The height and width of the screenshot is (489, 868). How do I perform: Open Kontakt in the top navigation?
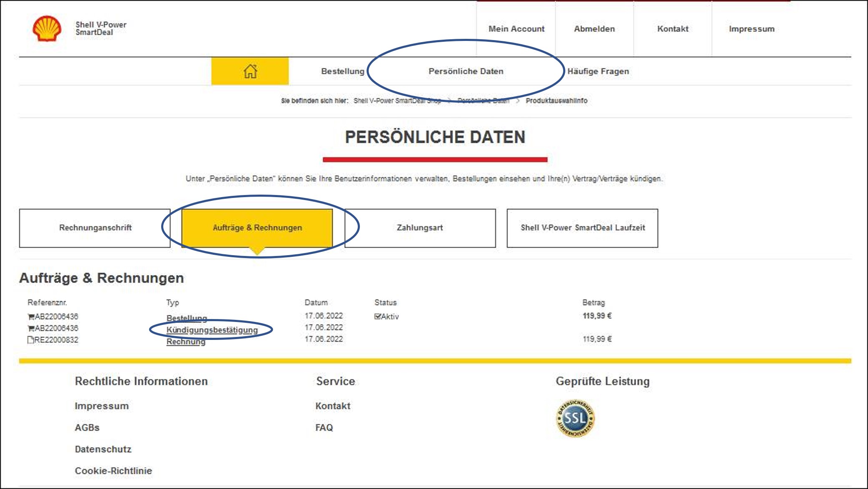(x=673, y=29)
